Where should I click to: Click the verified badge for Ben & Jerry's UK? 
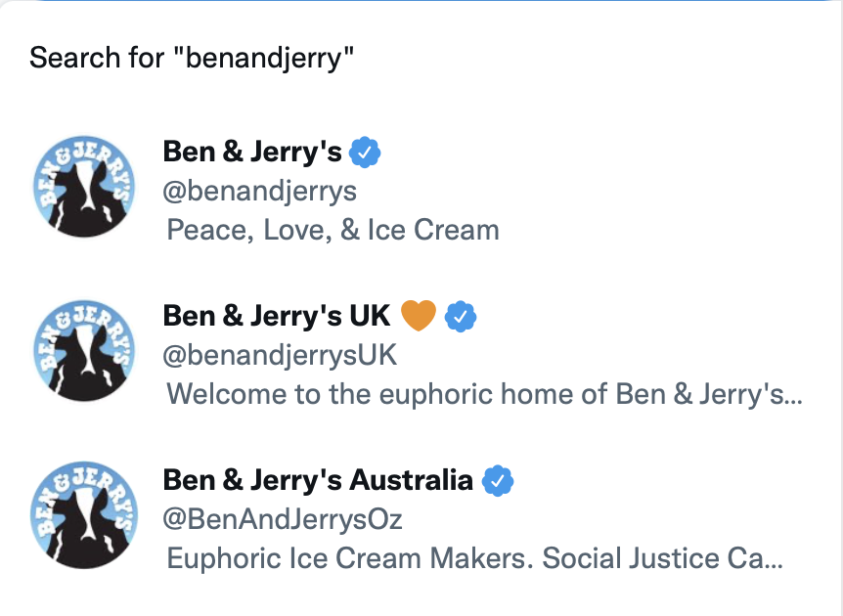point(461,316)
